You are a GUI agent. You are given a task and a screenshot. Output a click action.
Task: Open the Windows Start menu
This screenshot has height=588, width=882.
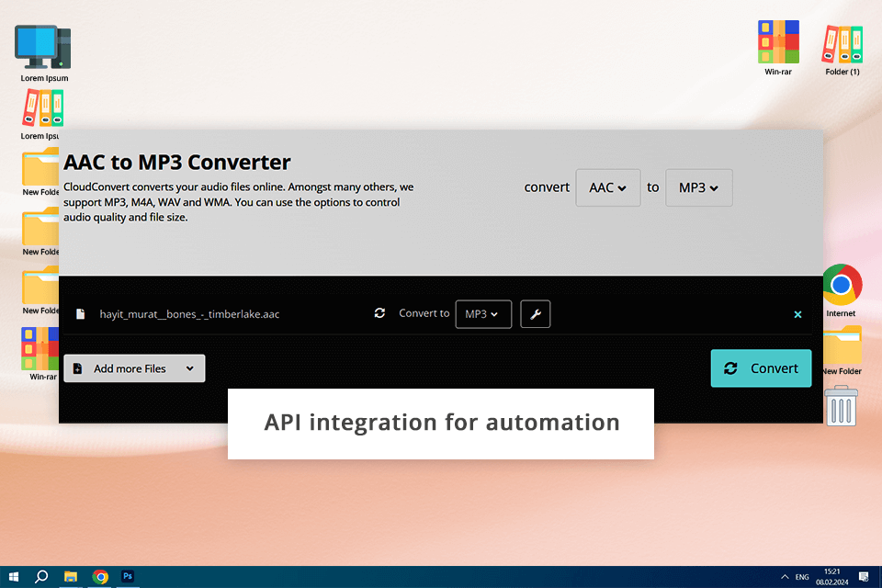pos(14,577)
